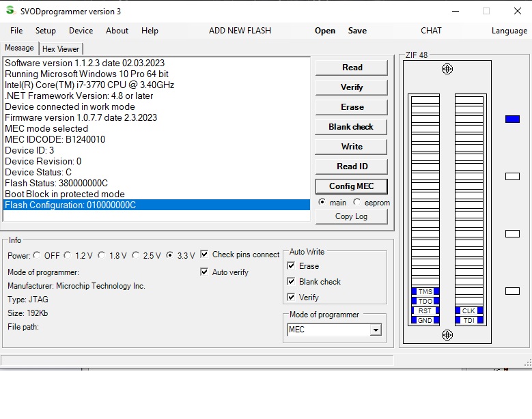Click the TDO pin label

tap(425, 301)
